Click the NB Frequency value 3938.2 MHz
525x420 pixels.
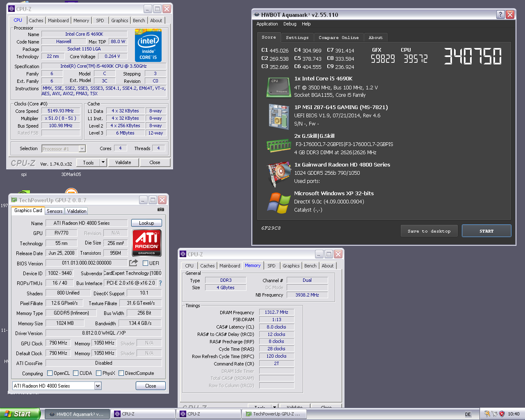pyautogui.click(x=307, y=294)
